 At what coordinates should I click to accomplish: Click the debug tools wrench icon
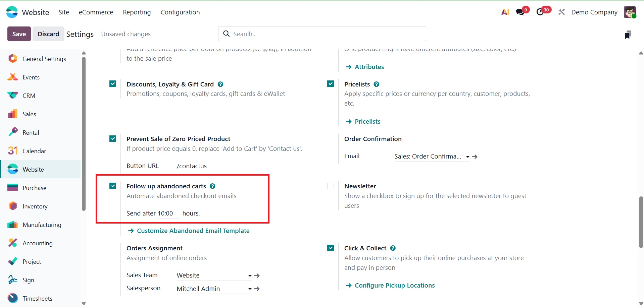(x=561, y=12)
